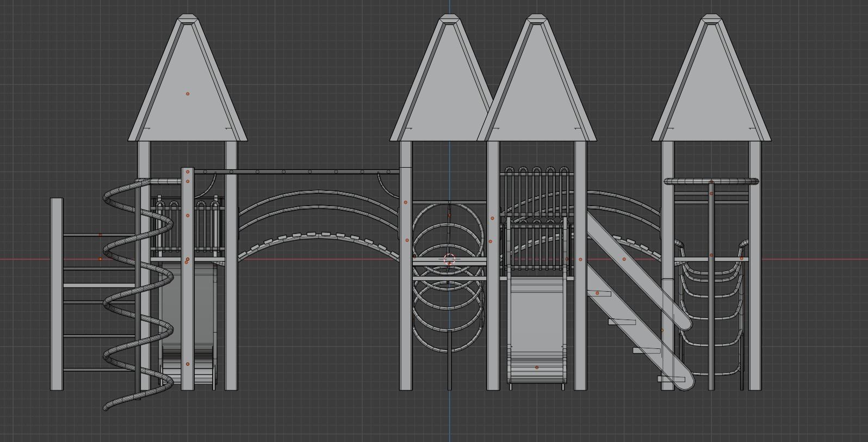Select the wide slide under third tower

(x=537, y=331)
